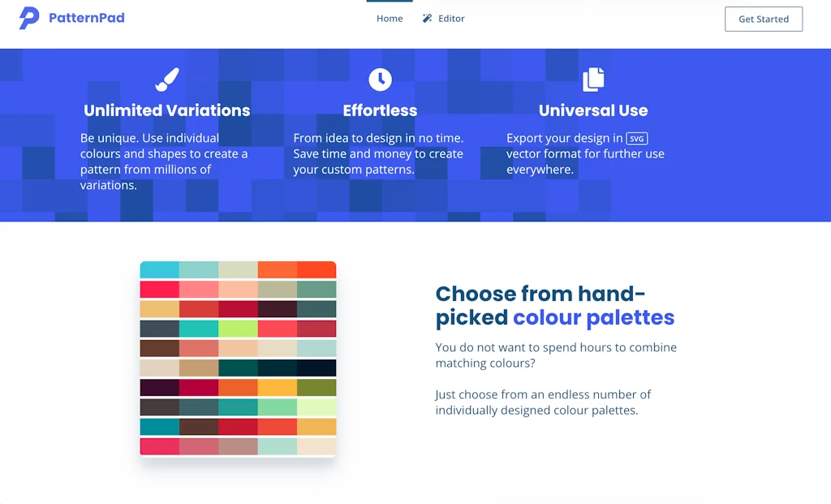Viewport: 831px width, 504px height.
Task: Select the Unlimited Variations heading
Action: pos(167,110)
